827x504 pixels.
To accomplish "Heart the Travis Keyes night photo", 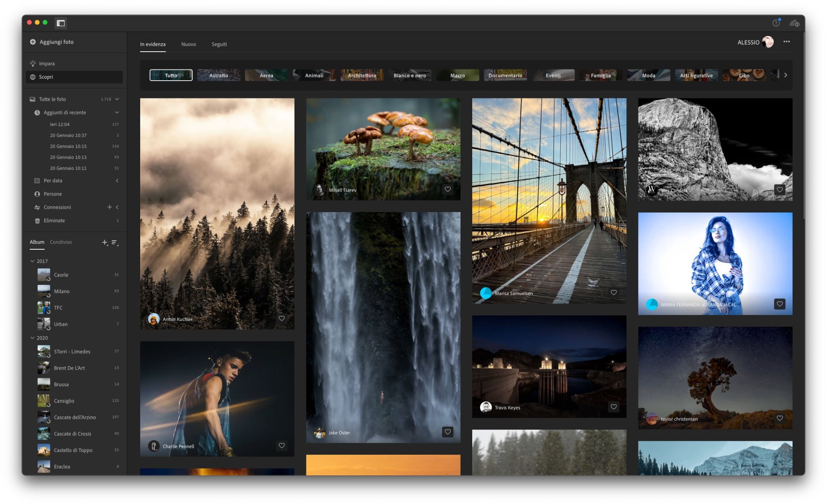I will [614, 407].
